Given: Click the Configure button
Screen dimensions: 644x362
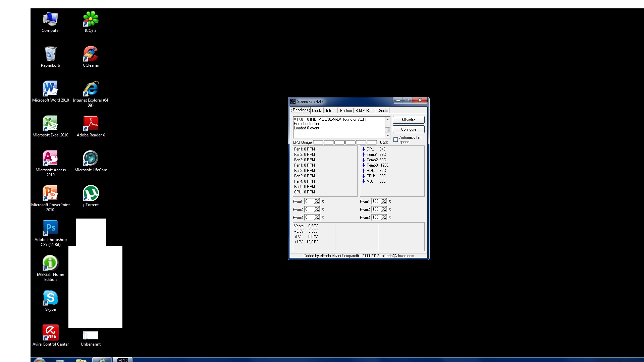Looking at the screenshot, I should [408, 129].
